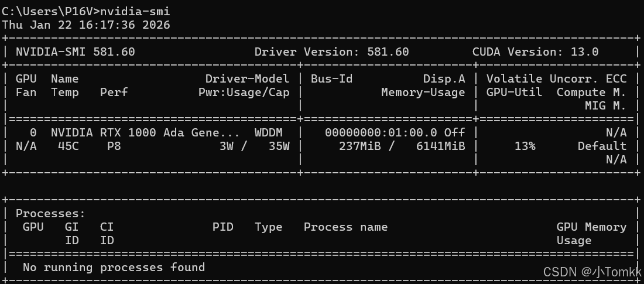Select bus id 00000000:01:00.0
644x284 pixels.
pos(381,132)
